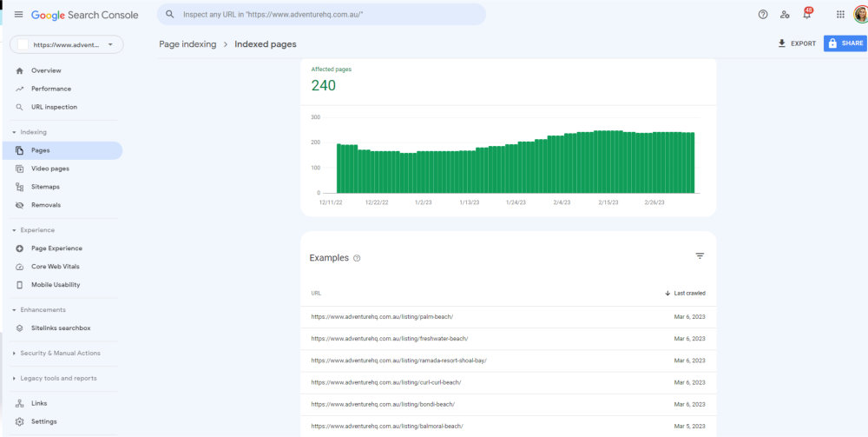The width and height of the screenshot is (868, 437).
Task: Click the Settings gear icon
Action: pyautogui.click(x=20, y=421)
